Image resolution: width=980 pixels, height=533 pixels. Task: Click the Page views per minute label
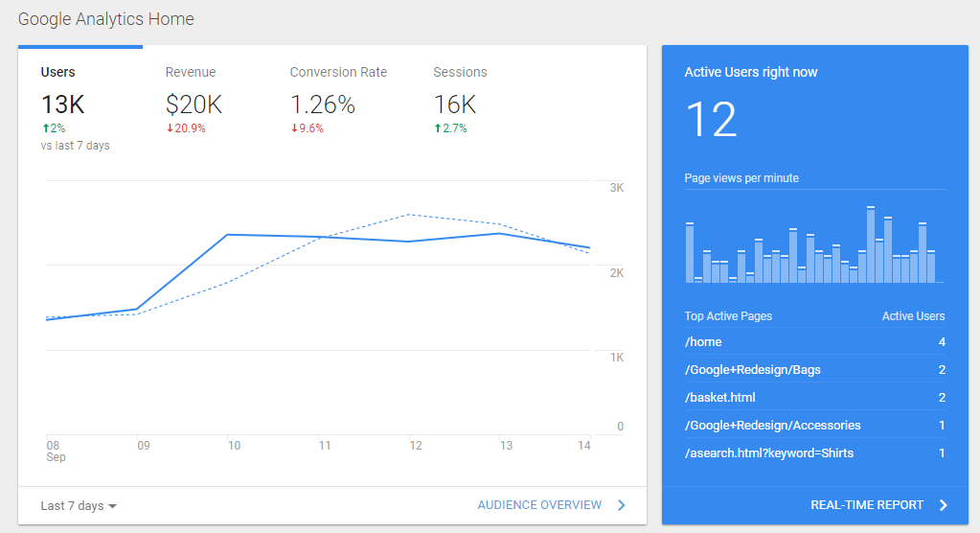tap(741, 177)
